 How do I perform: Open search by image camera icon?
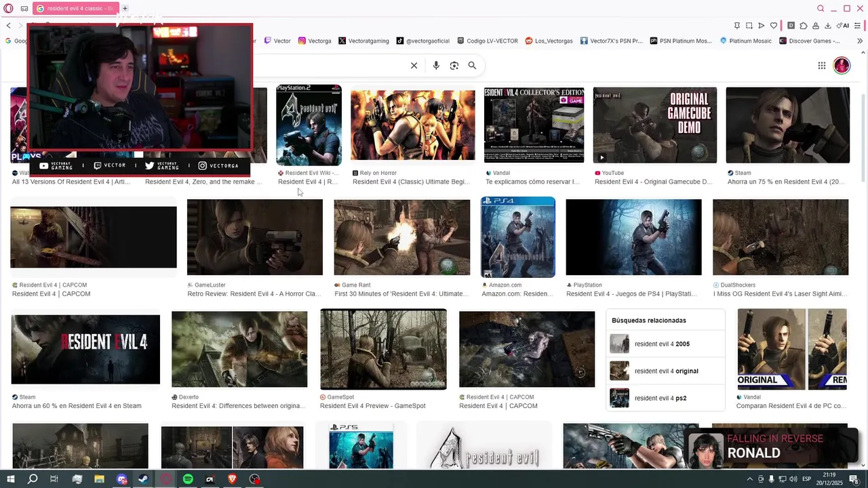point(454,65)
